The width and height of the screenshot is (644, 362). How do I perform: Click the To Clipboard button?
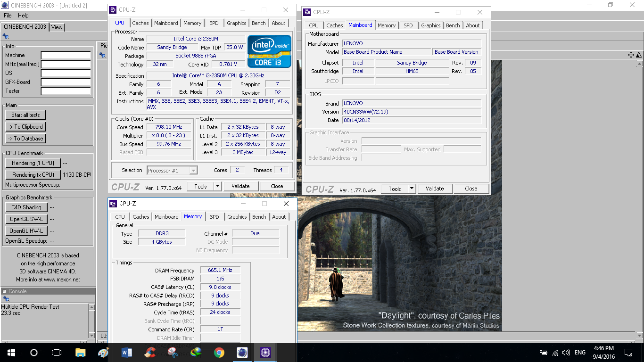(26, 127)
